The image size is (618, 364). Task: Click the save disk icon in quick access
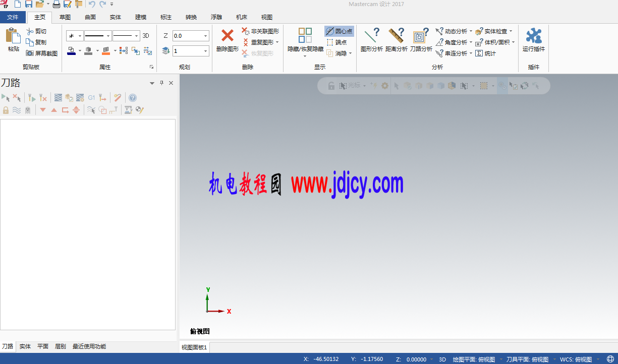(29, 4)
